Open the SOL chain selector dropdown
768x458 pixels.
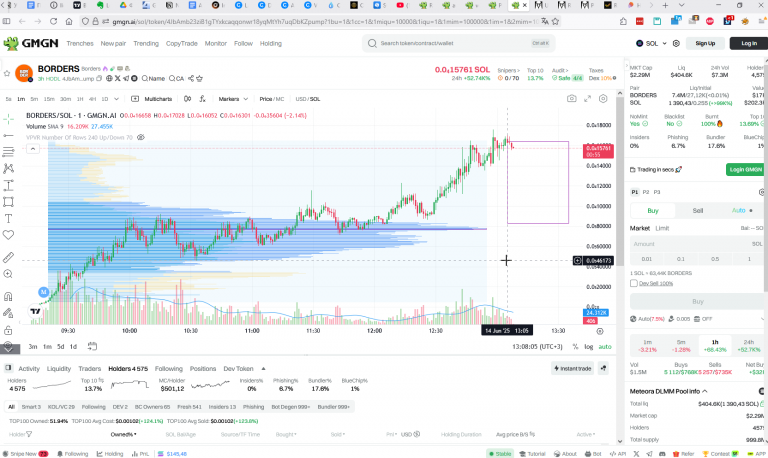pos(651,43)
